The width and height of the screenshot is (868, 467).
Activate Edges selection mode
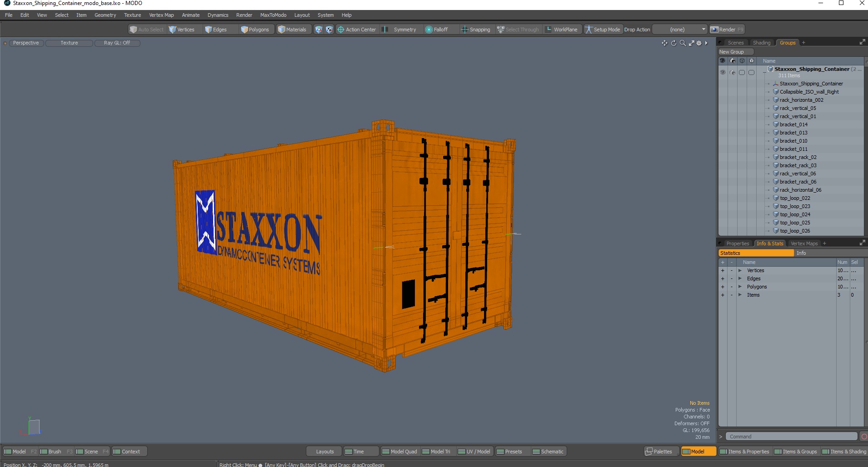(x=216, y=30)
